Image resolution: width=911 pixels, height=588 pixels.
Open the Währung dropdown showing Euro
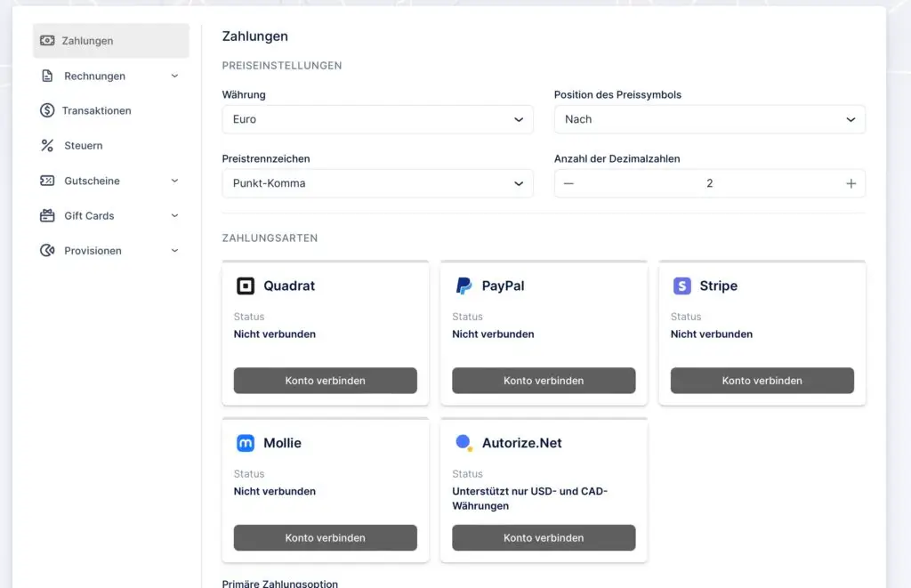point(377,119)
